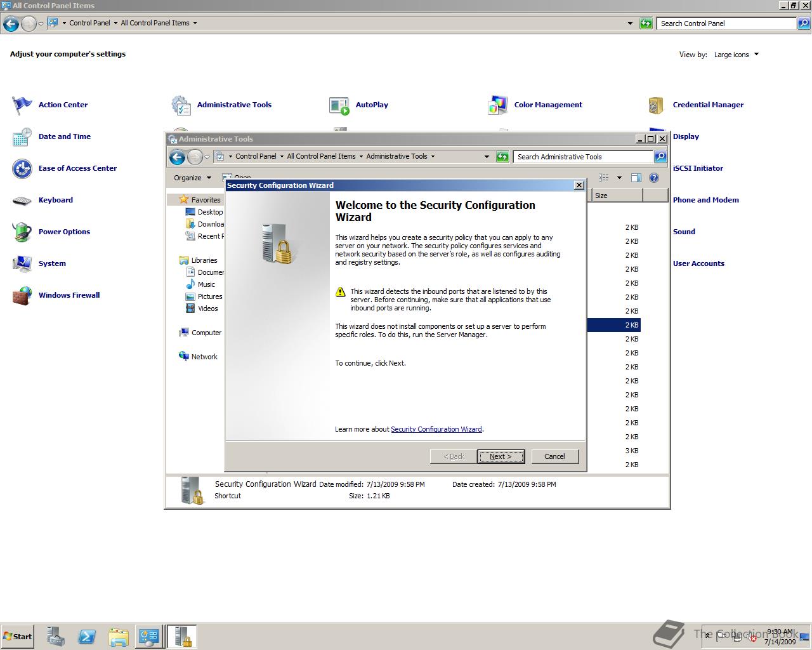Open Windows Explorer from taskbar

tap(119, 637)
